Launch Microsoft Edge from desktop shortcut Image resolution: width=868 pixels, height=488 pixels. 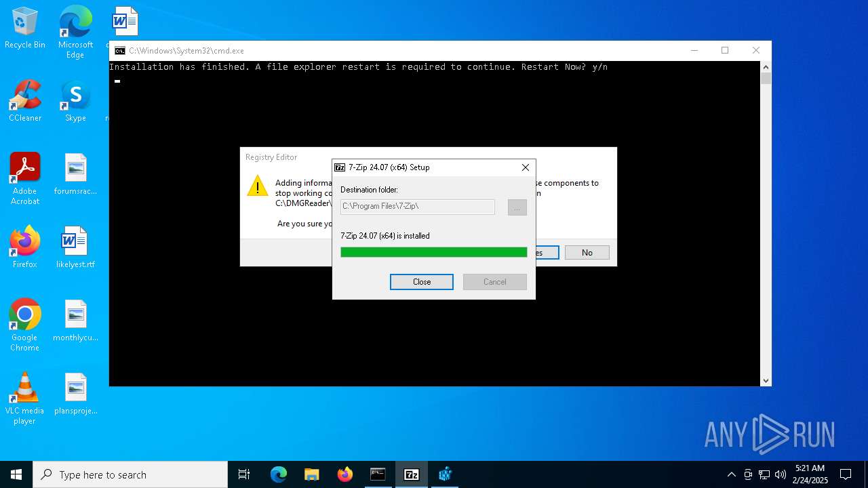click(75, 32)
